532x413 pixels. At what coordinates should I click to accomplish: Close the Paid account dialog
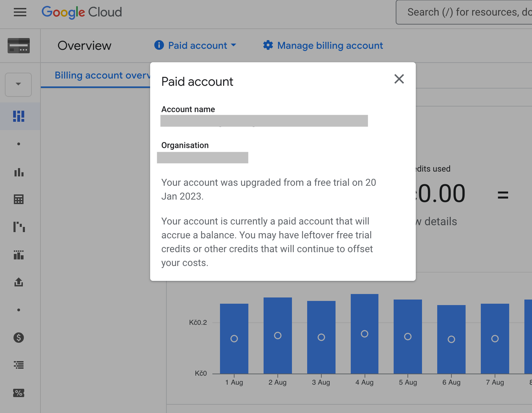(x=399, y=79)
